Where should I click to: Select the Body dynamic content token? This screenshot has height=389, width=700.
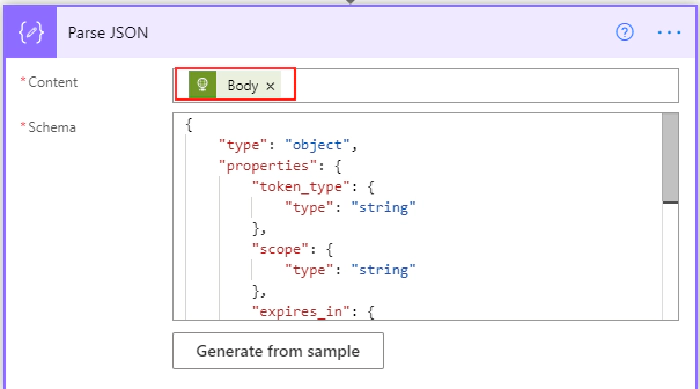pos(235,84)
